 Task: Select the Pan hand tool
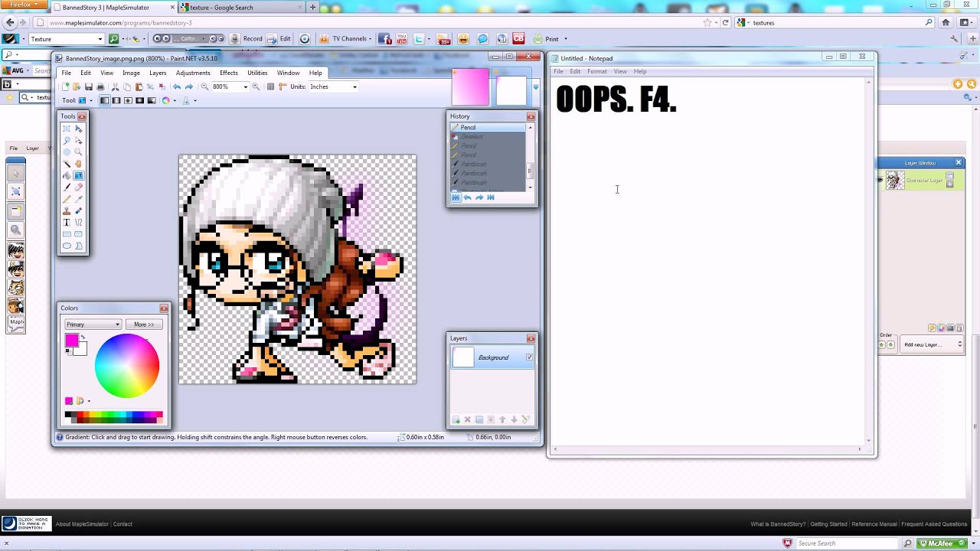point(78,164)
